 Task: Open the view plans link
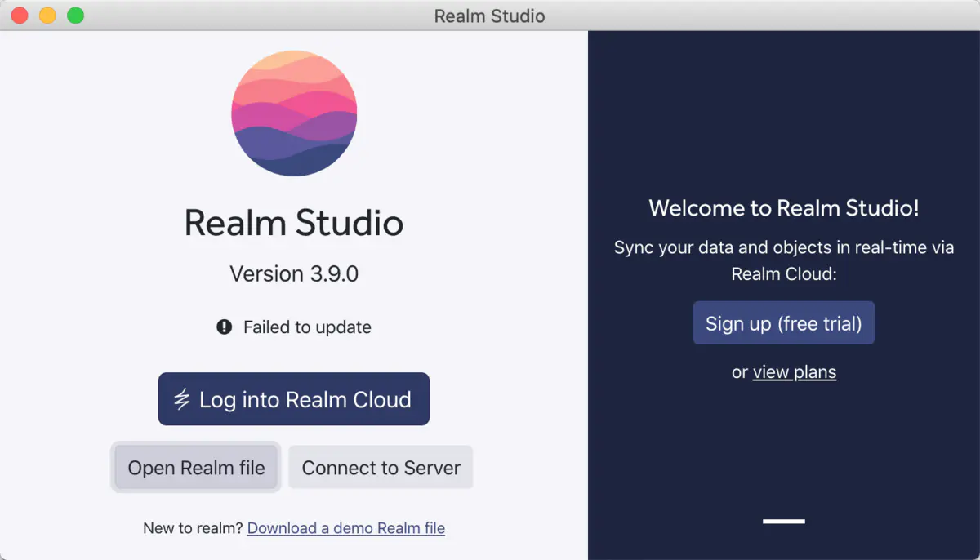tap(795, 372)
